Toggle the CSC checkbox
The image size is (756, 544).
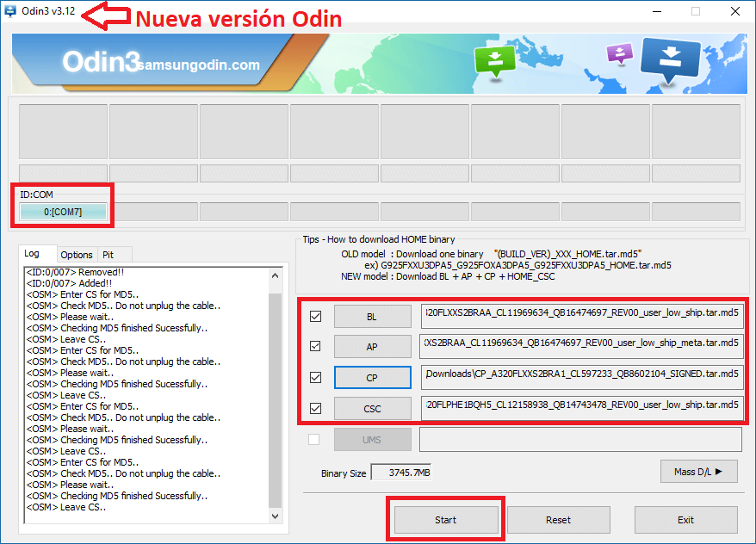pos(316,408)
